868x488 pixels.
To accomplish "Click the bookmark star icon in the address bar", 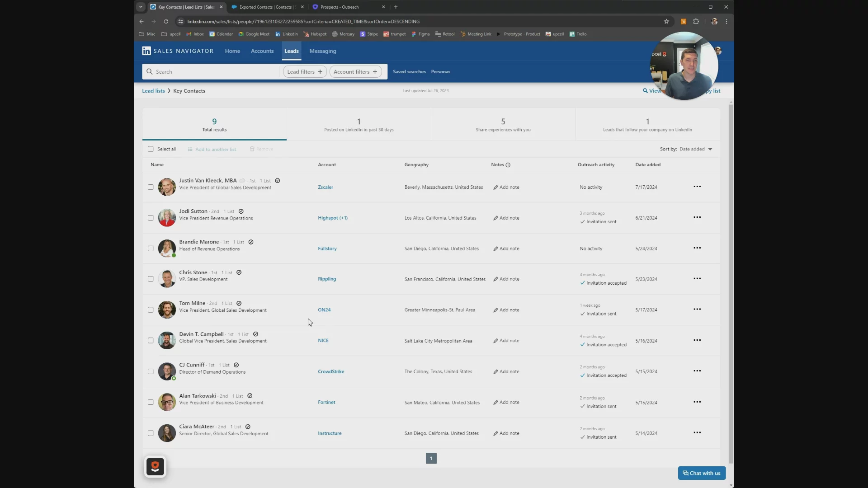I will [666, 21].
